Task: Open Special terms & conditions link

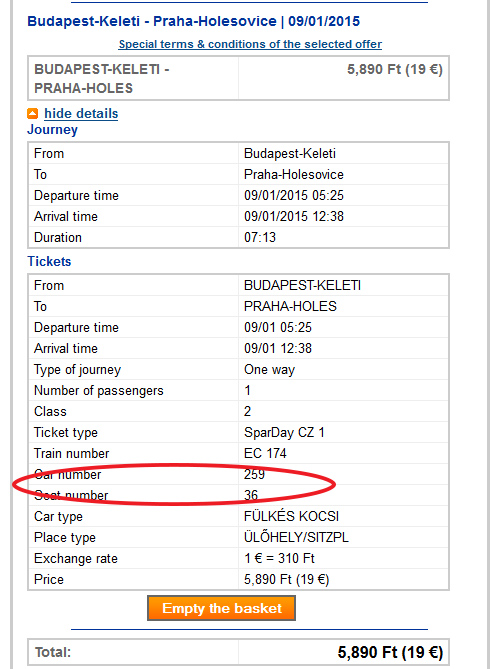Action: click(250, 44)
